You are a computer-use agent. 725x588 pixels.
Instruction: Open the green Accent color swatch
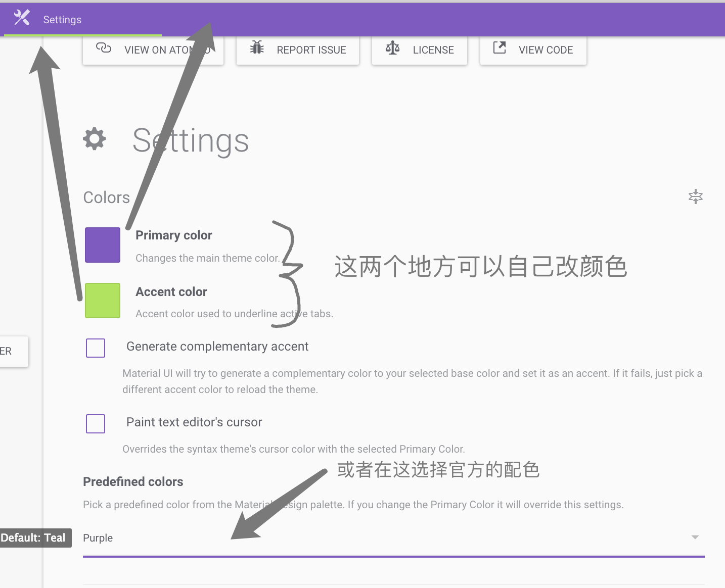[103, 301]
